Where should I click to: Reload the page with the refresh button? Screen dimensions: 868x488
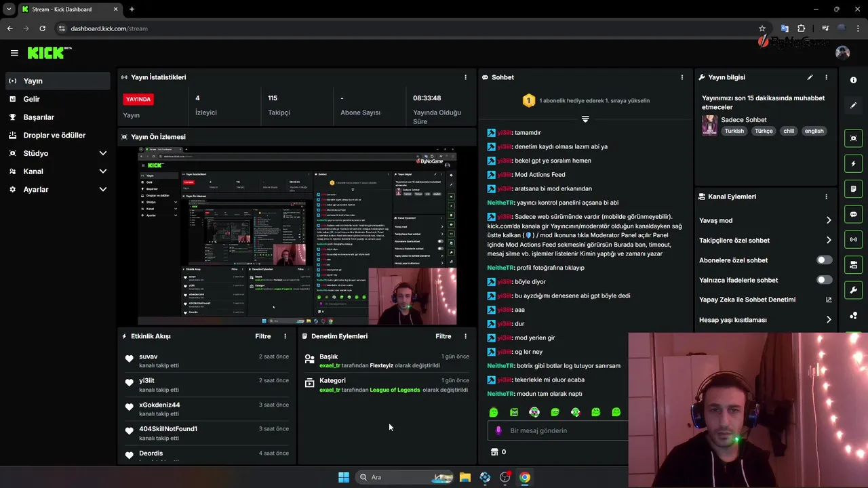point(42,28)
